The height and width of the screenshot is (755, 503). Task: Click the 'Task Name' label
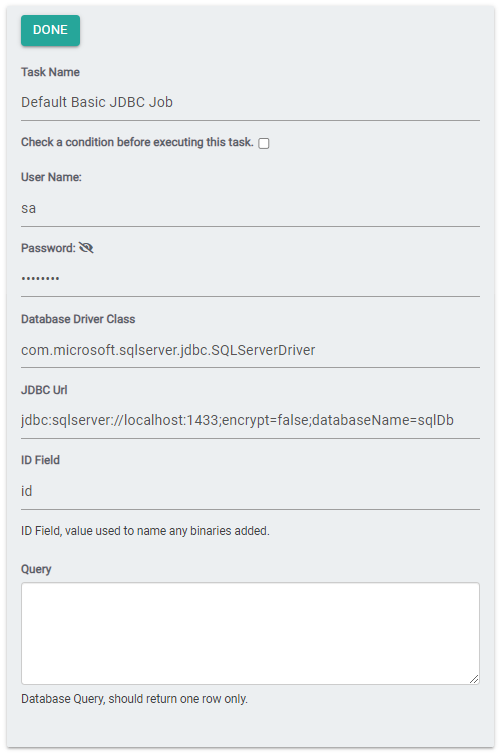pyautogui.click(x=51, y=72)
